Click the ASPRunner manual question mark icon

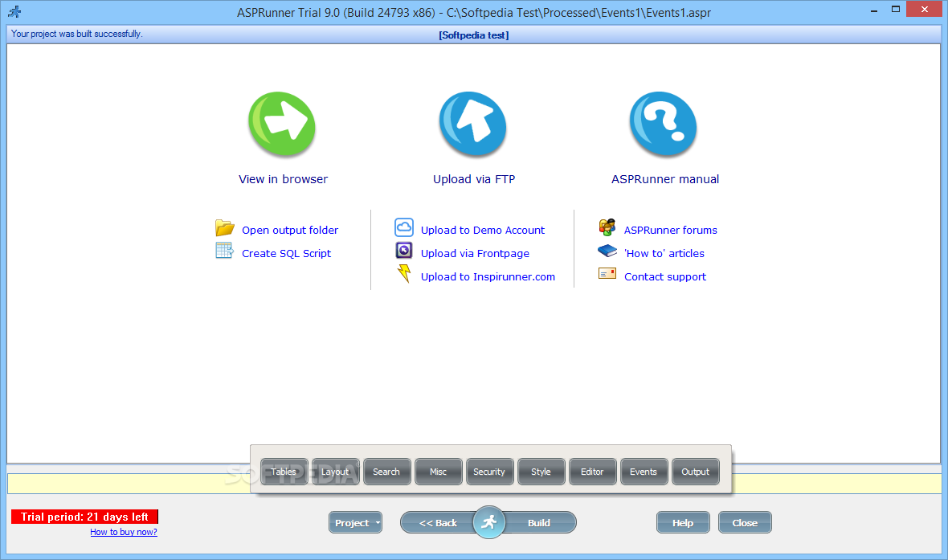pos(664,125)
